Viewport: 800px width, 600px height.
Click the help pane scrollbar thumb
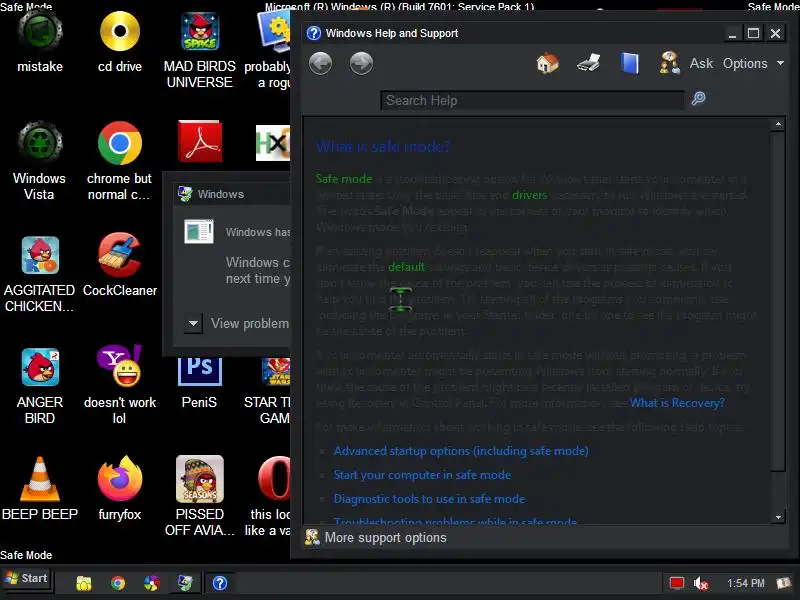778,301
